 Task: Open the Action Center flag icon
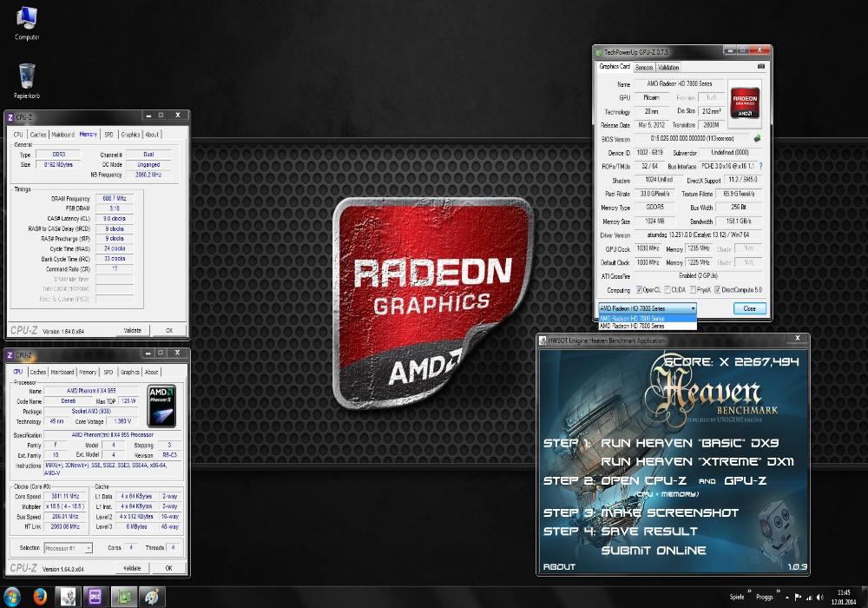798,598
